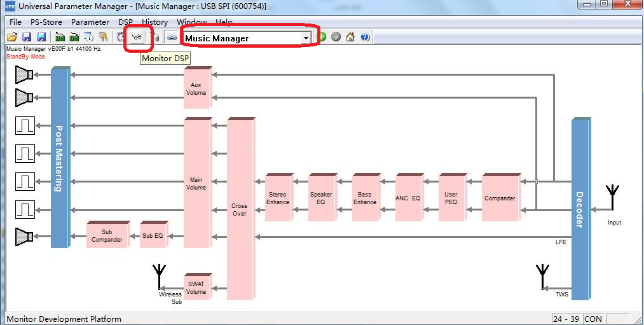
Task: Click the first green chip toolbar icon
Action: [x=60, y=38]
